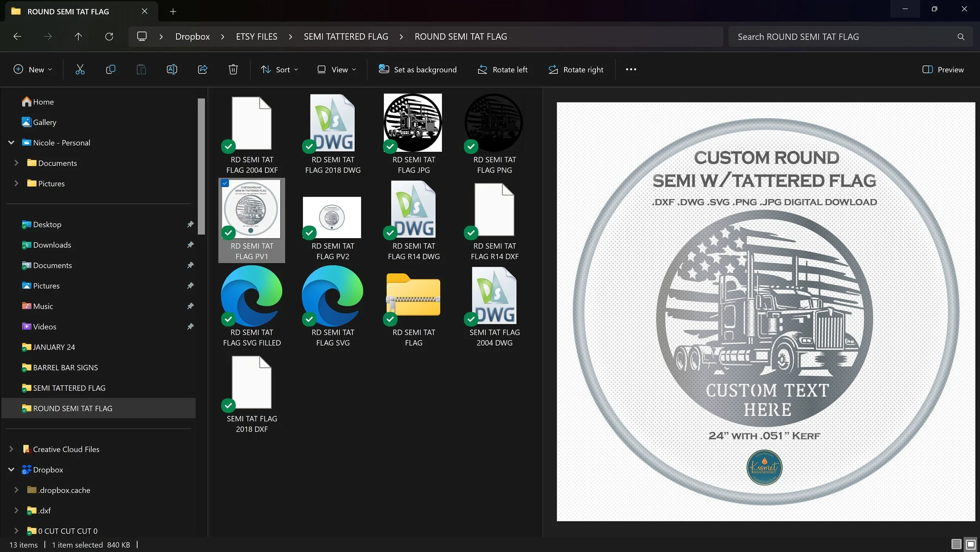Open the Sort dropdown menu
Screen dimensions: 980x552
pos(279,69)
